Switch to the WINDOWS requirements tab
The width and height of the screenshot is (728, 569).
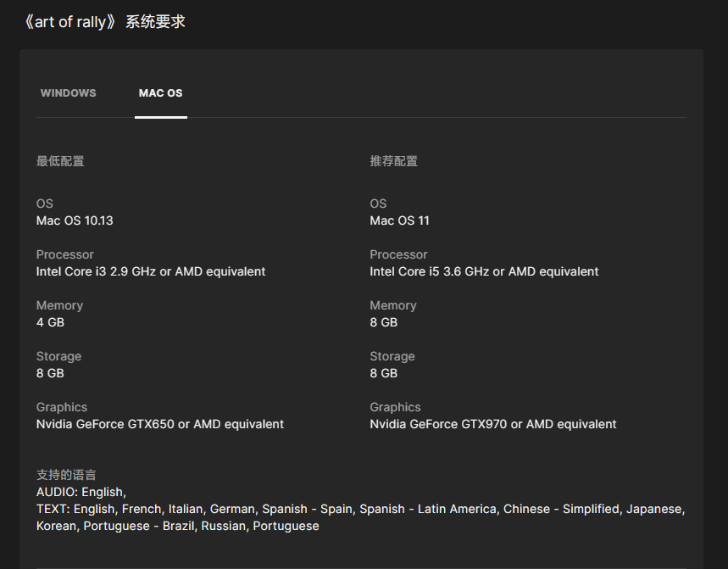tap(69, 93)
